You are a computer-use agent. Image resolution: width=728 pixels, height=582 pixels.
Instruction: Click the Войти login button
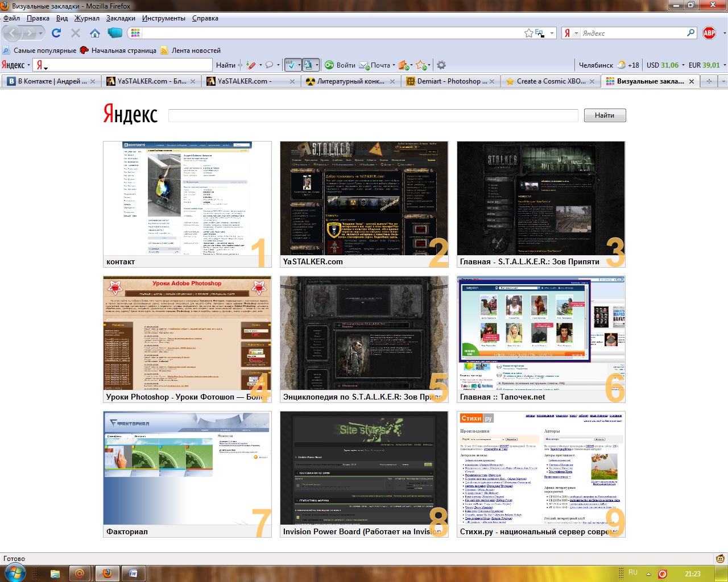click(x=340, y=65)
